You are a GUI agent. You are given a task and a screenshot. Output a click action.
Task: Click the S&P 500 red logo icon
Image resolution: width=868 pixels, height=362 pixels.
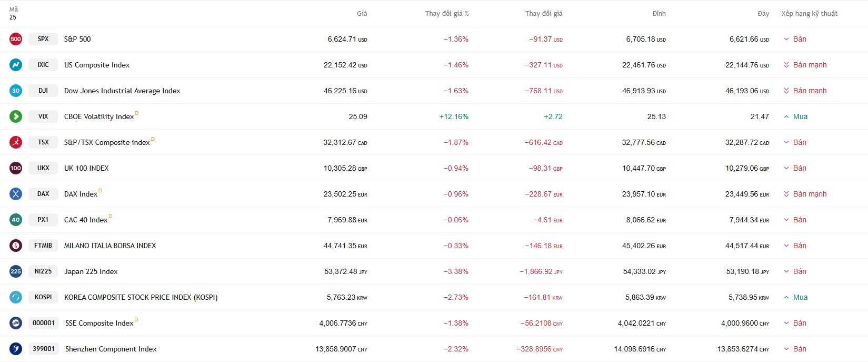16,39
